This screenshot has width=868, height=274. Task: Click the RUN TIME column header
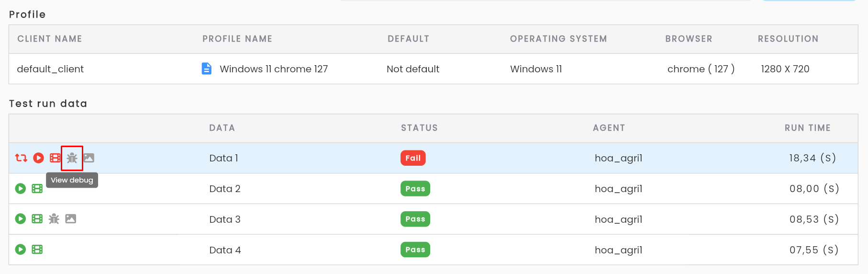807,128
